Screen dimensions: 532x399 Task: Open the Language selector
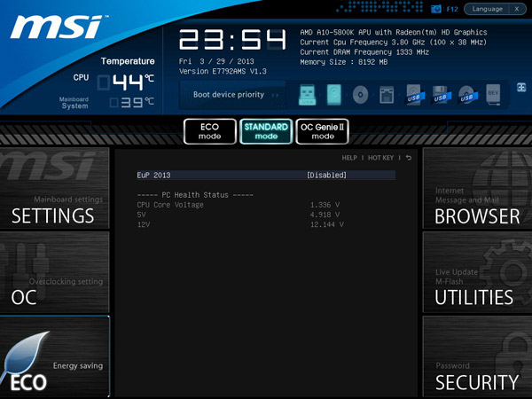[x=487, y=9]
